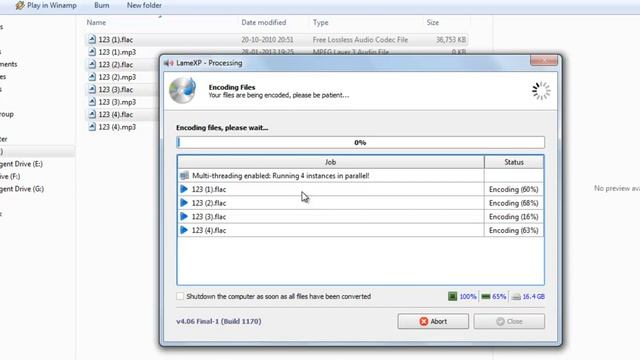Image resolution: width=640 pixels, height=360 pixels.
Task: Click the CPU usage chip icon
Action: pyautogui.click(x=452, y=296)
